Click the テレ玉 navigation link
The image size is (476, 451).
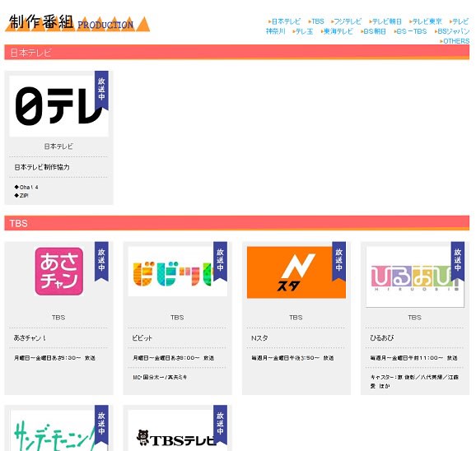click(x=303, y=31)
